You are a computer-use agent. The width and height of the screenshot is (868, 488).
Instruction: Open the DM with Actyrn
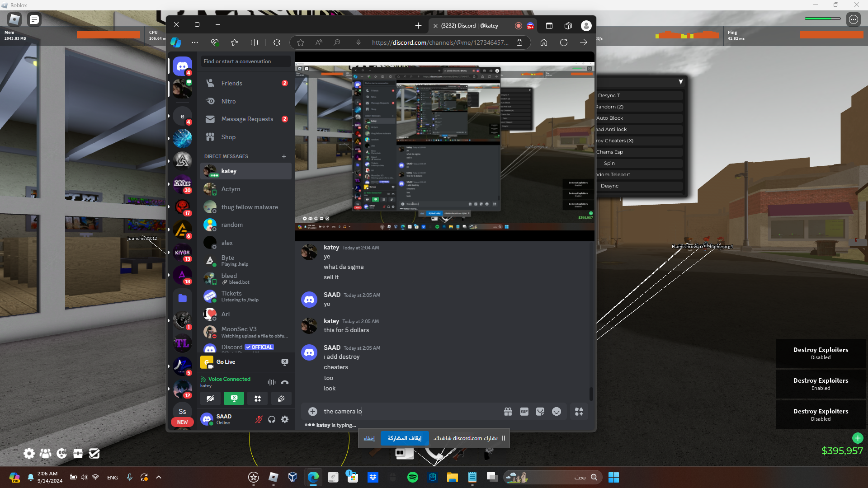246,189
